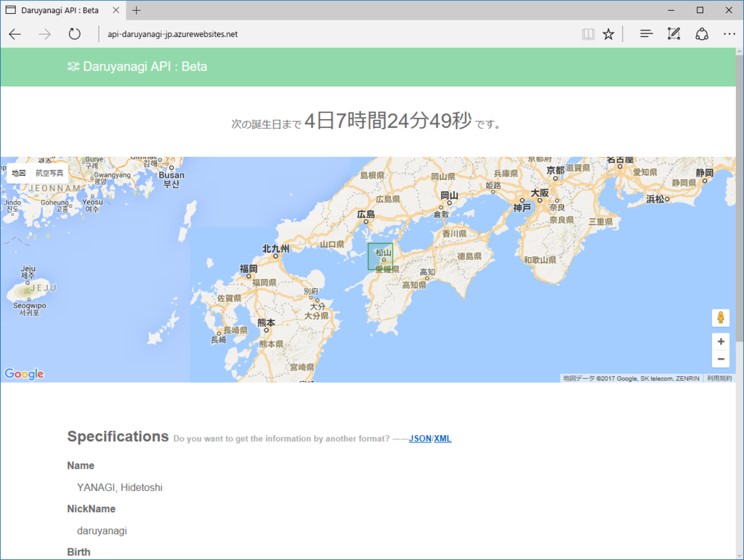Open the Share icon in toolbar

[x=702, y=34]
